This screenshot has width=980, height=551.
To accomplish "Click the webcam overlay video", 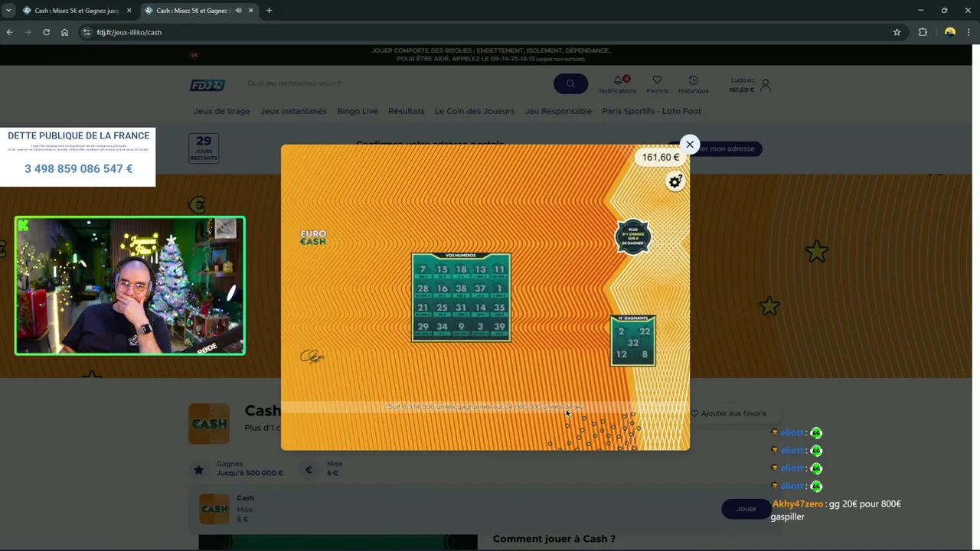I will pyautogui.click(x=130, y=285).
